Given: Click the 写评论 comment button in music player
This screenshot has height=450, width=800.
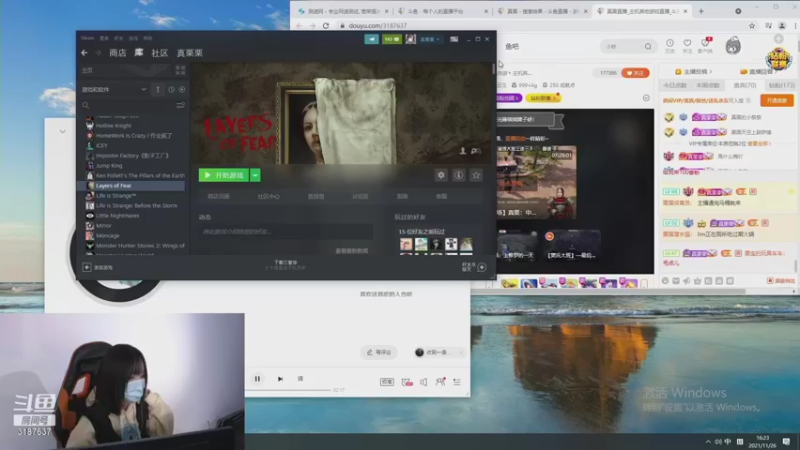Looking at the screenshot, I should pyautogui.click(x=379, y=352).
